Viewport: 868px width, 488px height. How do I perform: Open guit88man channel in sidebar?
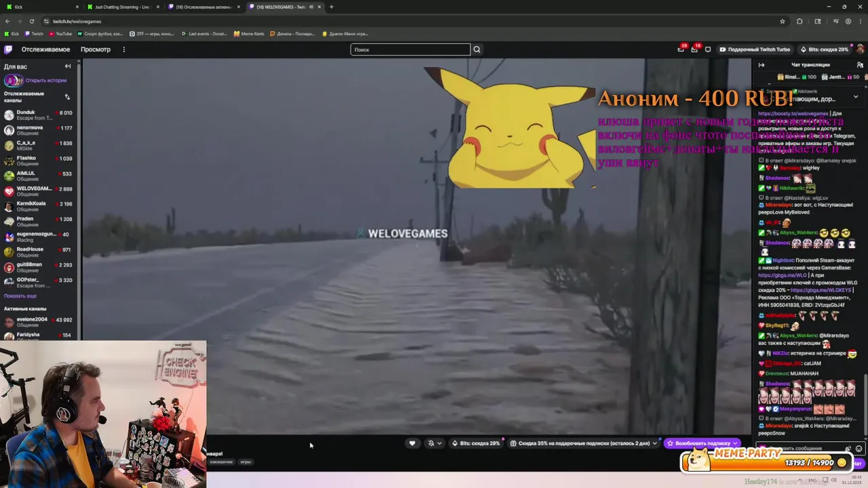39,267
